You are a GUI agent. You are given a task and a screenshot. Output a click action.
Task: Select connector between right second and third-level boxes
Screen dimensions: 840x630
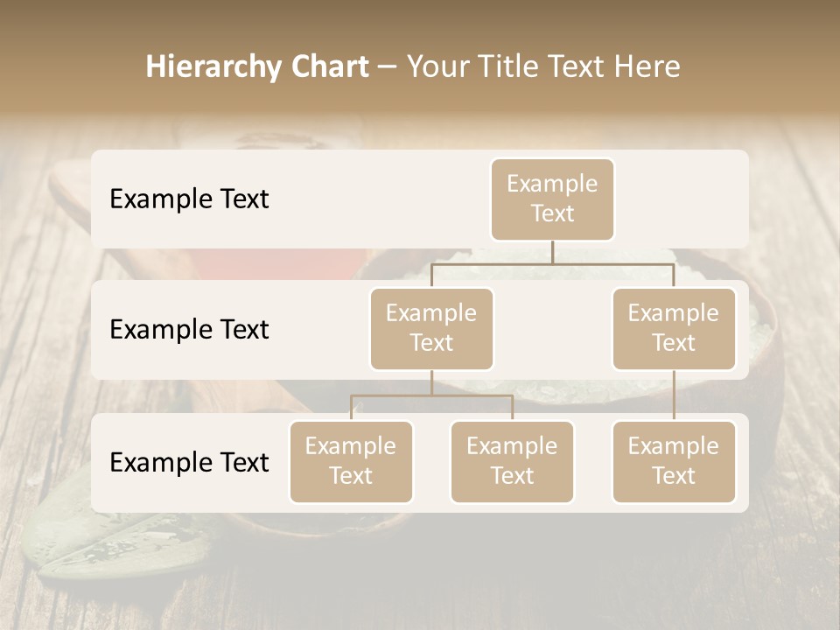[674, 395]
